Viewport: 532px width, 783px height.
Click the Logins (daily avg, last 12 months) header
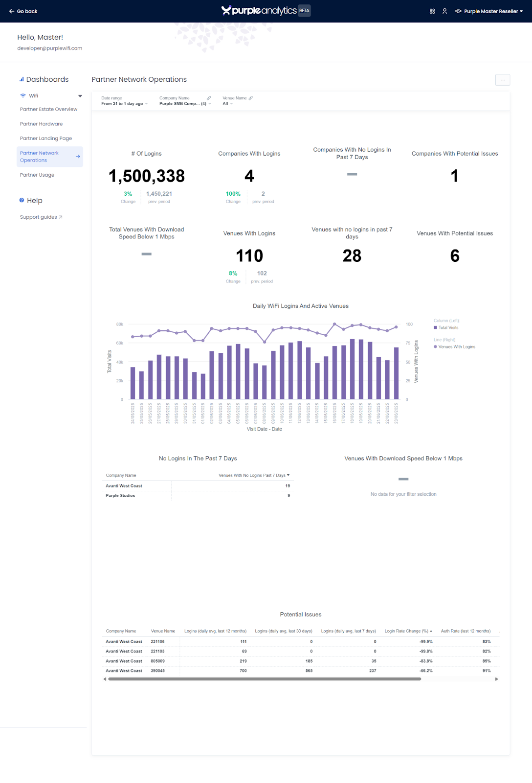pos(215,631)
